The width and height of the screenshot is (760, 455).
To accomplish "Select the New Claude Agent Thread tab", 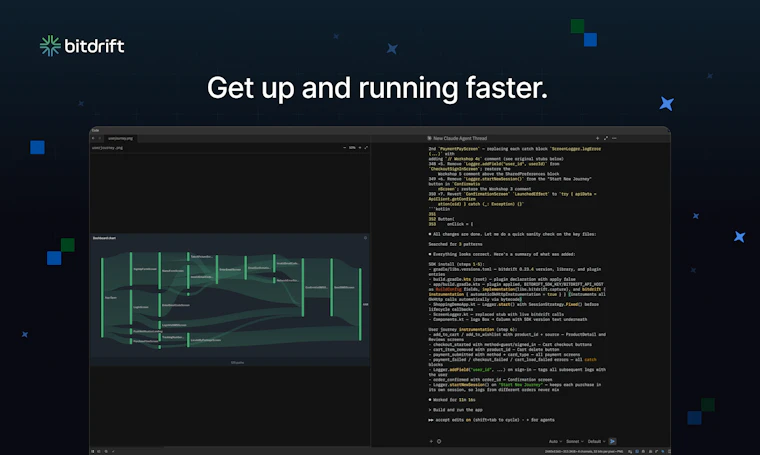I will 457,138.
